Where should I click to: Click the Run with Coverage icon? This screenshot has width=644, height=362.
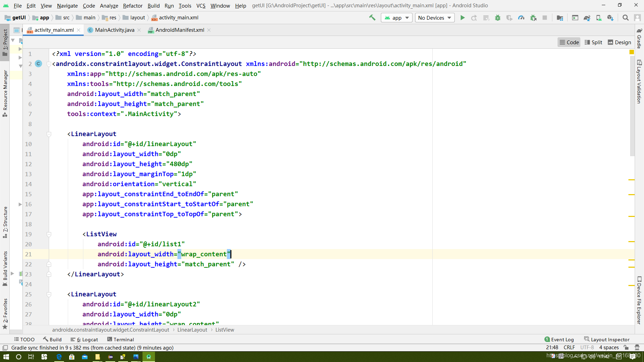coord(509,18)
